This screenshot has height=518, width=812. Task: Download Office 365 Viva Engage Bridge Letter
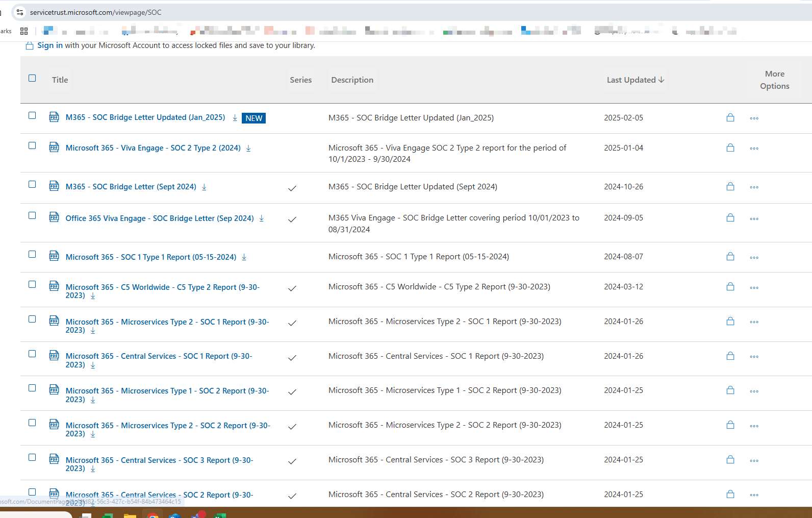click(262, 218)
